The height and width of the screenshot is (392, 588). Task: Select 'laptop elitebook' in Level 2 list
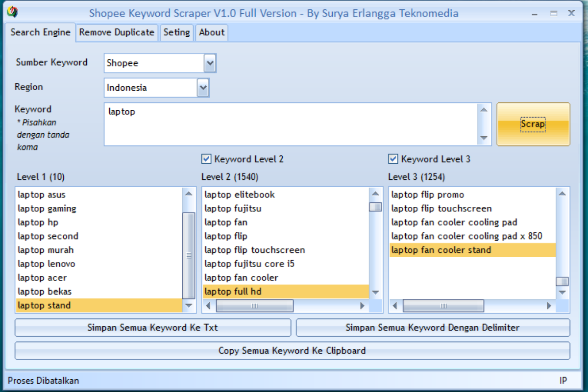coord(286,195)
